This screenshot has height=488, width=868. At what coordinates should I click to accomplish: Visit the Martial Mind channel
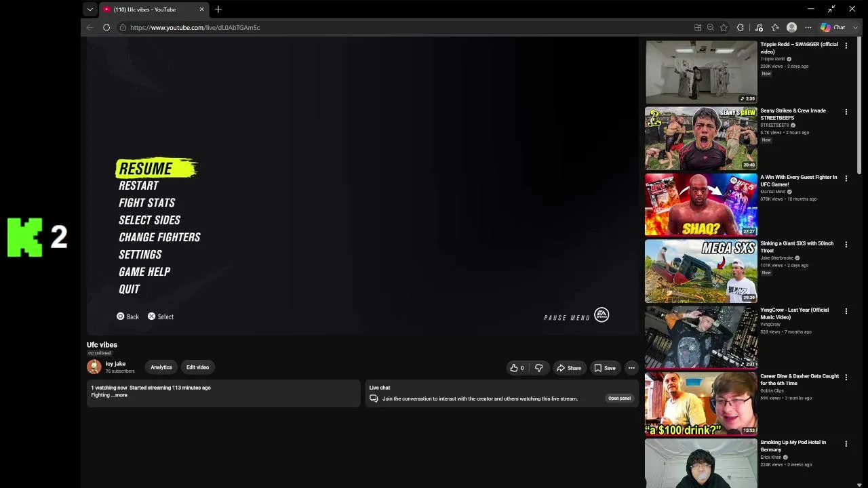[772, 192]
